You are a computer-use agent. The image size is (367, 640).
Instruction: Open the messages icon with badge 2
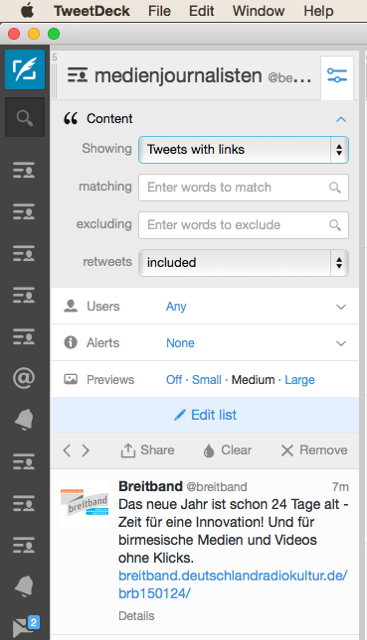24,627
